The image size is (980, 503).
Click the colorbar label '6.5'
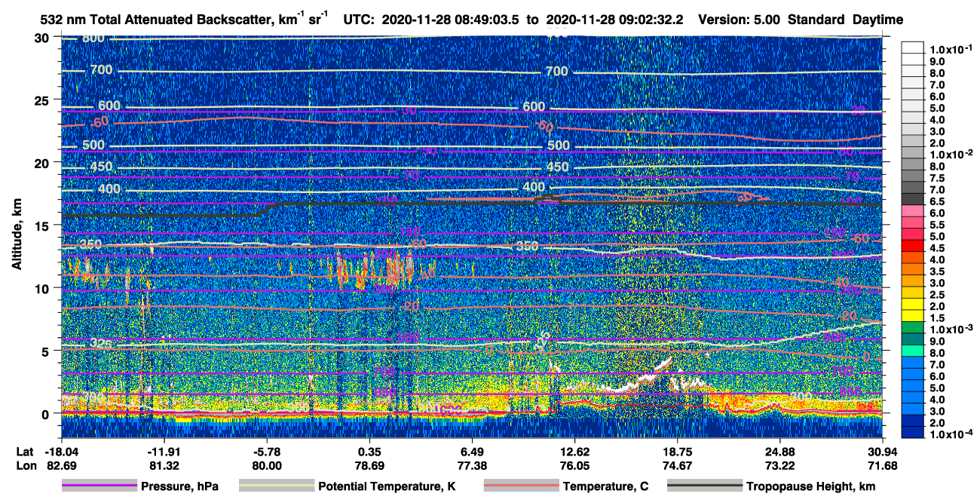tap(939, 201)
